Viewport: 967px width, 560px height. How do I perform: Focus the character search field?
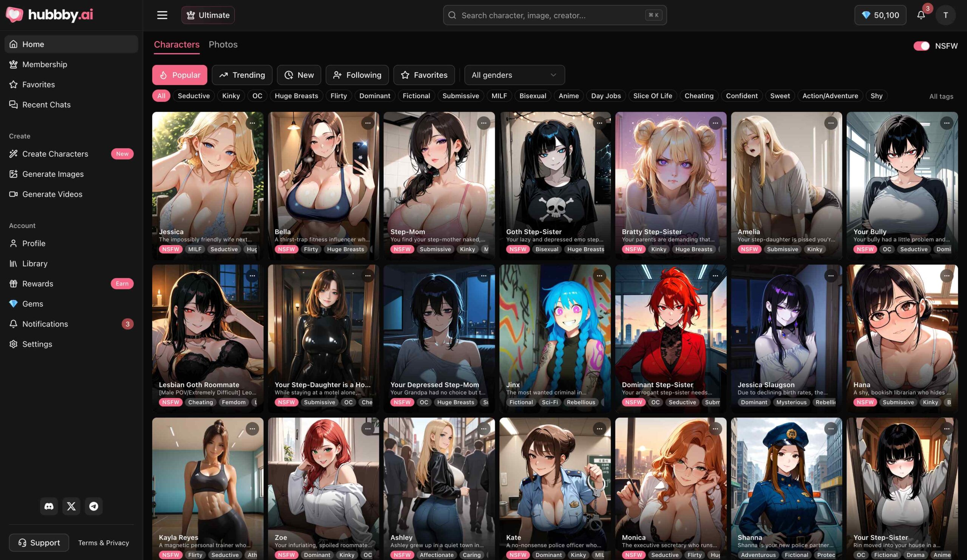(555, 15)
